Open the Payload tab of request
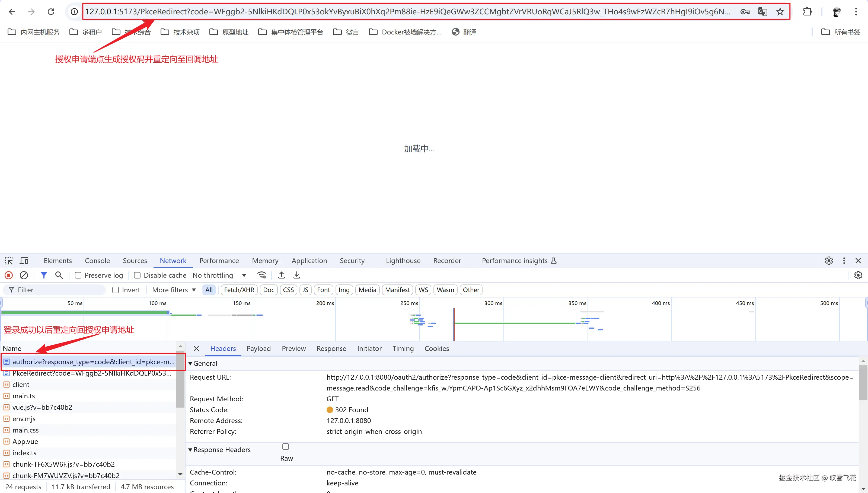The height and width of the screenshot is (493, 868). click(x=259, y=348)
